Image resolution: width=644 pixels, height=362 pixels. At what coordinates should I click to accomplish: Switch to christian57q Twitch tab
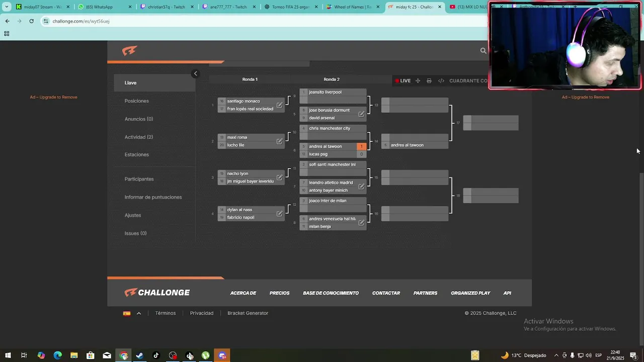click(x=167, y=7)
